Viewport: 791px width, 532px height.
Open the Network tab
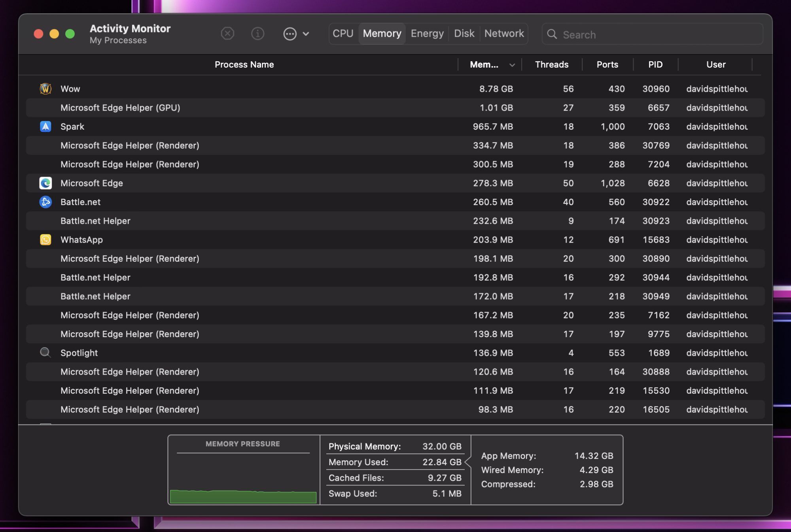[x=504, y=34]
